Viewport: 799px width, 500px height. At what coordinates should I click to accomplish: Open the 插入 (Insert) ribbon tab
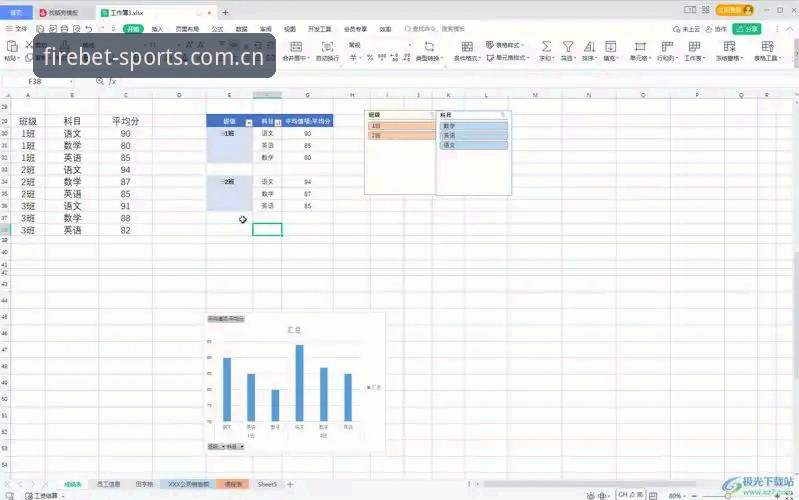point(157,29)
